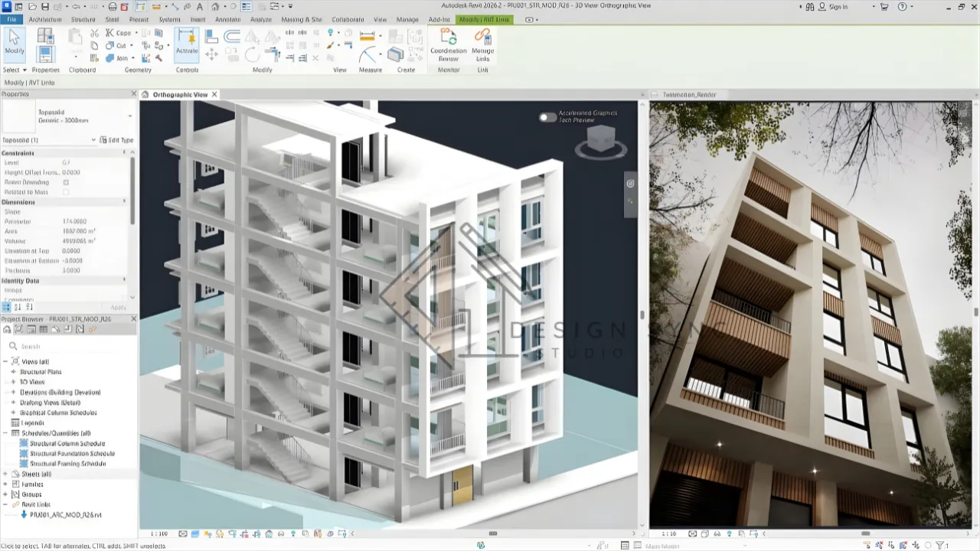This screenshot has width=980, height=551.
Task: Switch to the Structure ribbon tab
Action: coord(83,19)
